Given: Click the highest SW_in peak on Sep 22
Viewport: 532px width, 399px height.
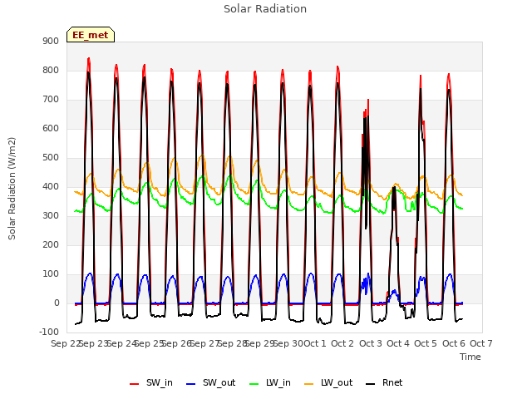Looking at the screenshot, I should point(89,59).
